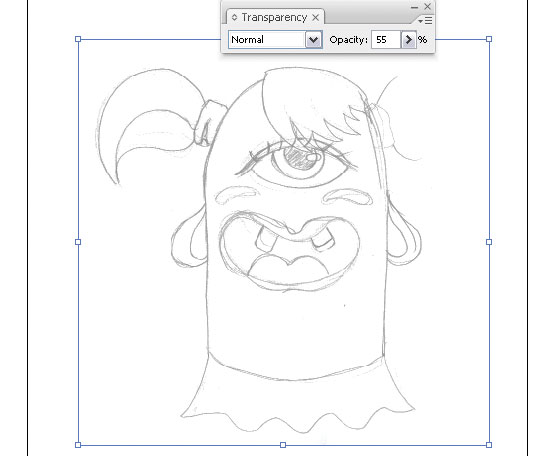Minimize the Transparency panel

pyautogui.click(x=414, y=7)
